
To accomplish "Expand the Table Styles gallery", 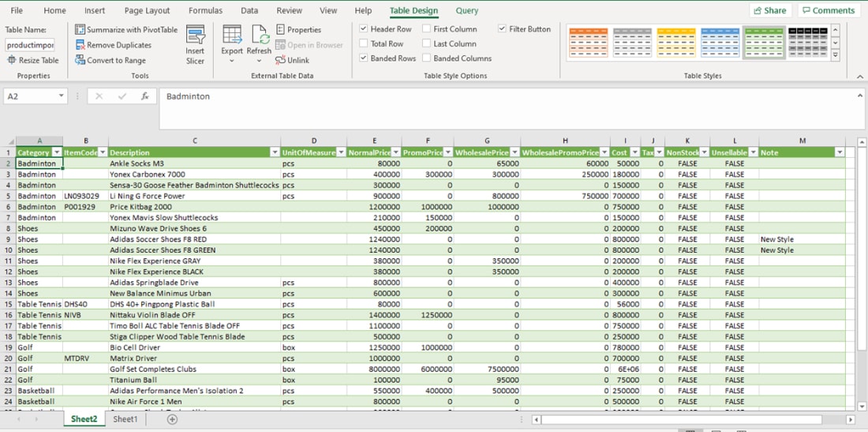I will (836, 54).
